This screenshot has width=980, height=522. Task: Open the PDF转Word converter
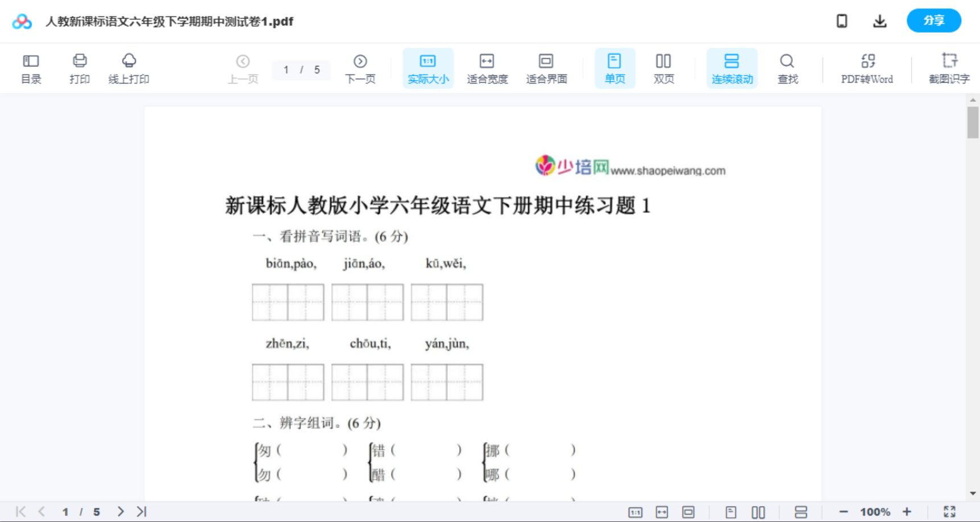point(867,68)
